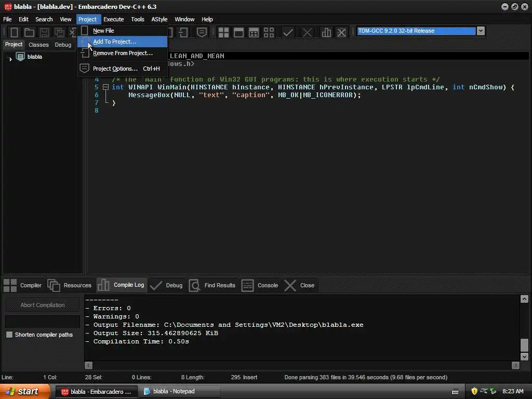Click the Dev-C++ logo in title bar

click(x=8, y=6)
